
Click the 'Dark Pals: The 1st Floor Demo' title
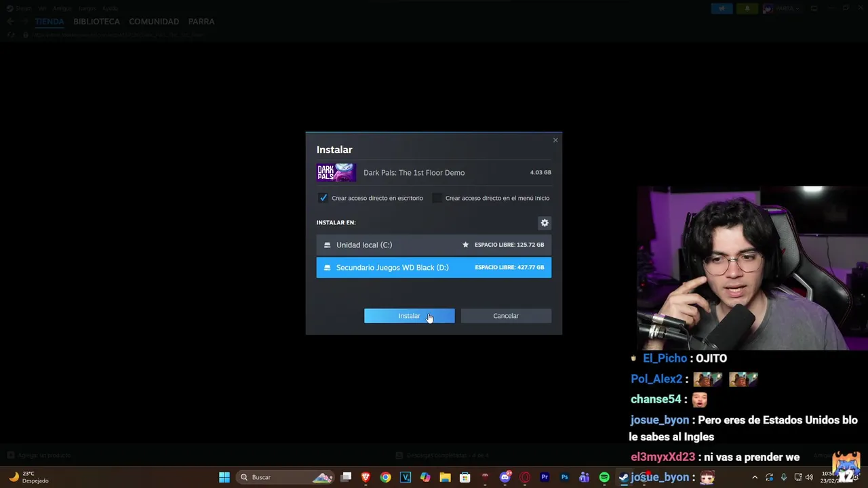(x=414, y=173)
